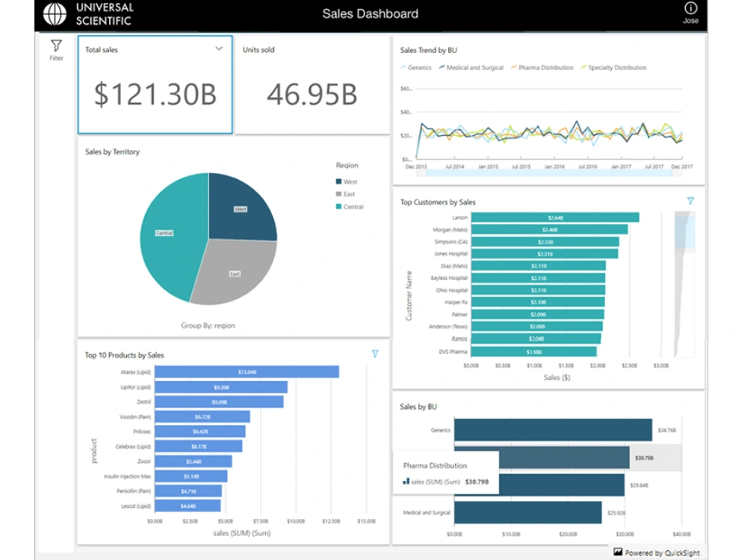Click the trend chart date range slider
The width and height of the screenshot is (747, 560).
pyautogui.click(x=548, y=173)
